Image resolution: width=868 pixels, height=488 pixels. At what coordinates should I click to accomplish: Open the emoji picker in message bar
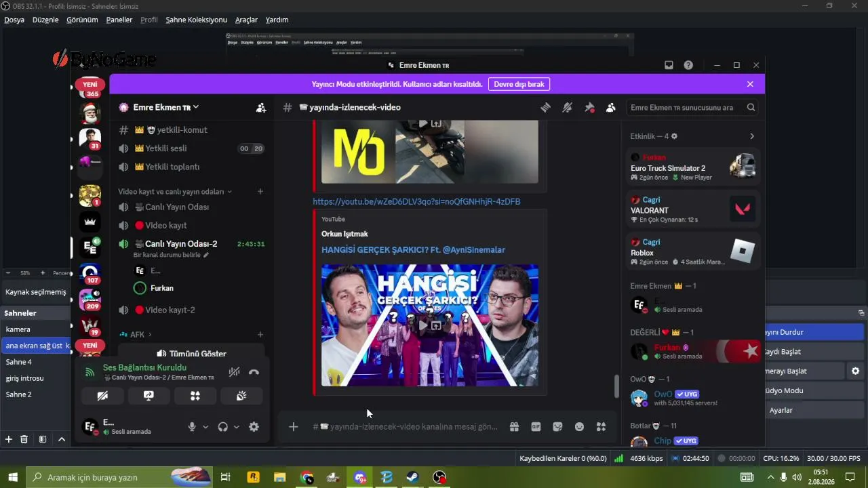(x=579, y=427)
